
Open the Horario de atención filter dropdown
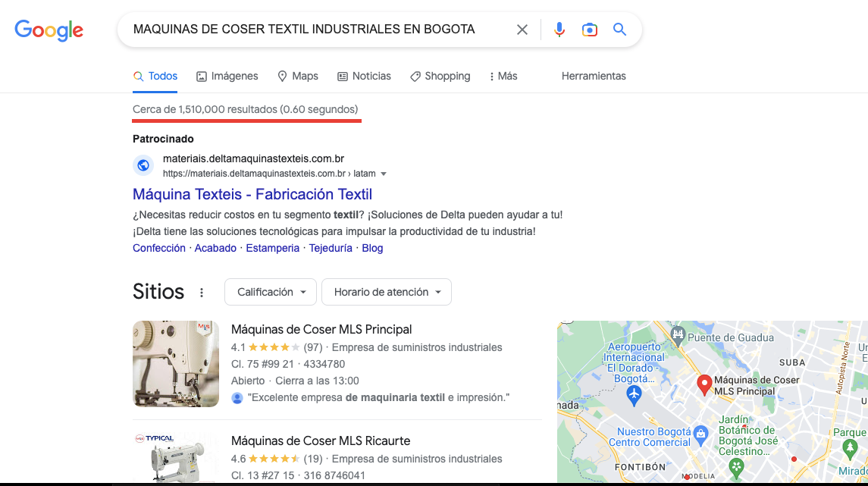click(387, 292)
